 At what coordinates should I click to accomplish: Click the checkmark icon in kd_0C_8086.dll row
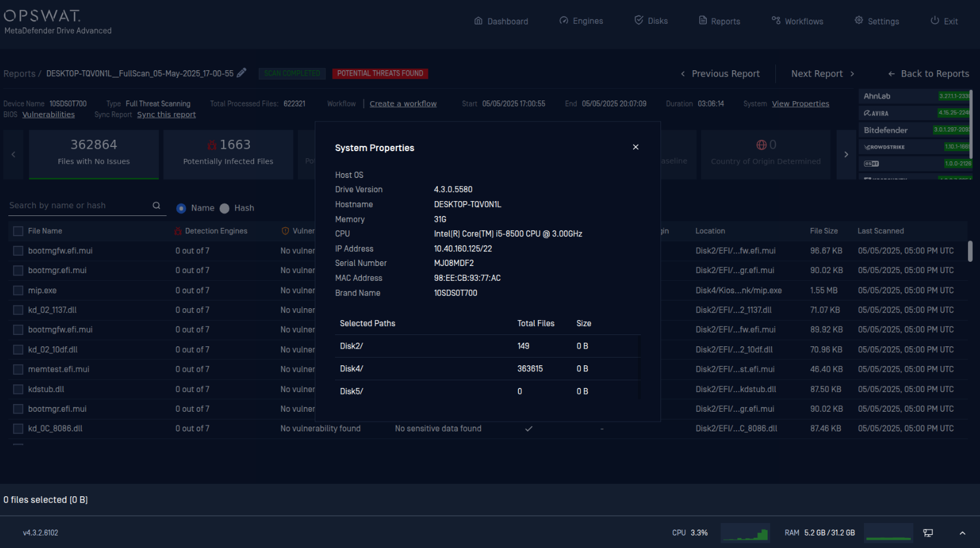tap(528, 428)
